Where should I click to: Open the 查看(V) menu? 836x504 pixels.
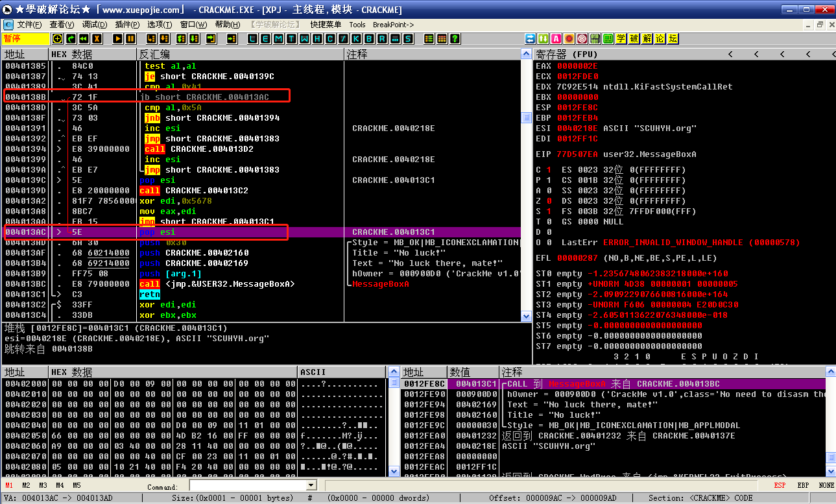[x=62, y=25]
